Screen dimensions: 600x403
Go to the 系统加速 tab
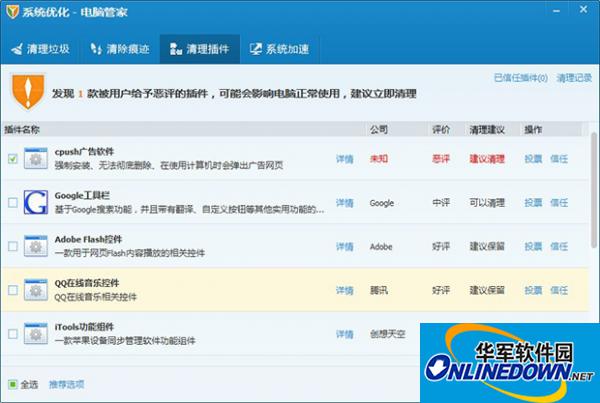pyautogui.click(x=279, y=49)
